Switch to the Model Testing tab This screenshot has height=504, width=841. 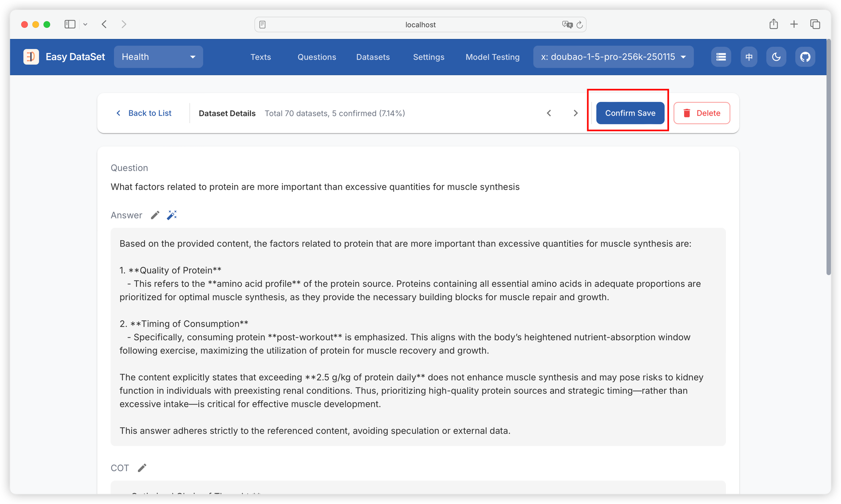[492, 57]
